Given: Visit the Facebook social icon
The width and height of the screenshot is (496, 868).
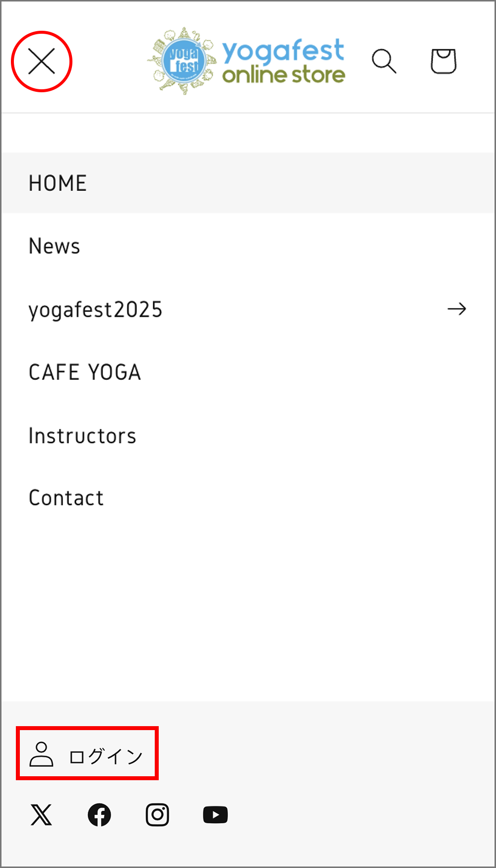Looking at the screenshot, I should click(99, 814).
